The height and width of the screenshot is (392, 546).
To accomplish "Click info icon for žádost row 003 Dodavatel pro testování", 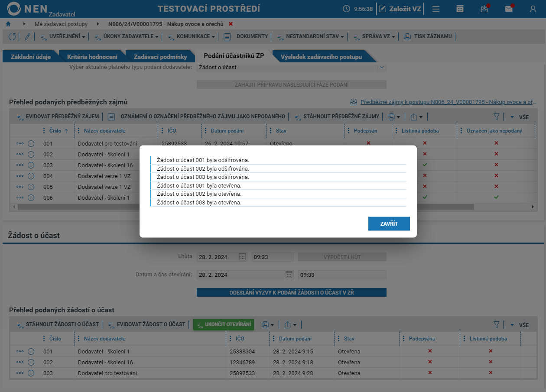I will (x=31, y=373).
